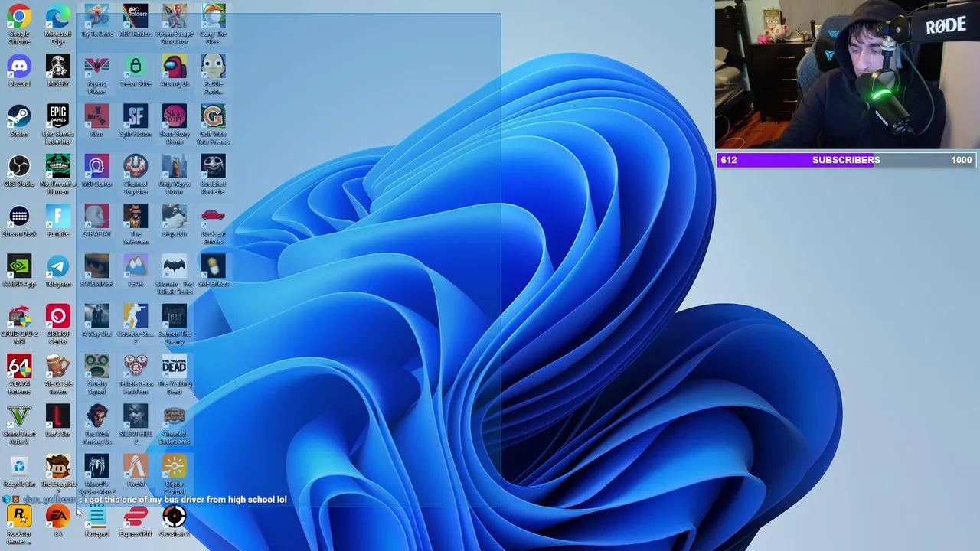Select the Telegram desktop shortcut
The image size is (980, 551).
pos(58,270)
